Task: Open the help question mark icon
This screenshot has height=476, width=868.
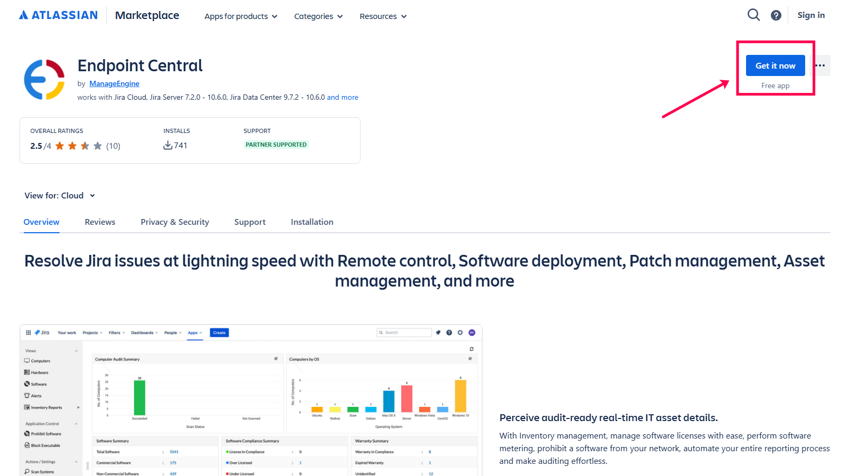Action: (776, 15)
